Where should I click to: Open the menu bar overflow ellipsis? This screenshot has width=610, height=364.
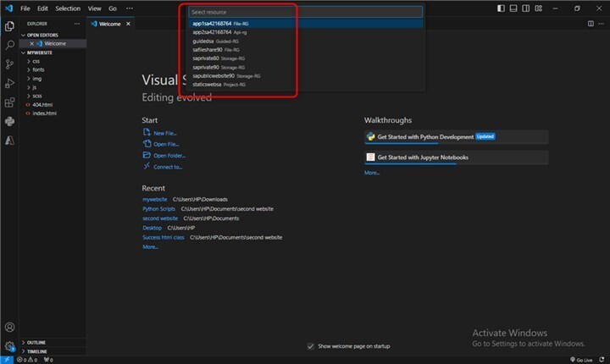(x=130, y=8)
